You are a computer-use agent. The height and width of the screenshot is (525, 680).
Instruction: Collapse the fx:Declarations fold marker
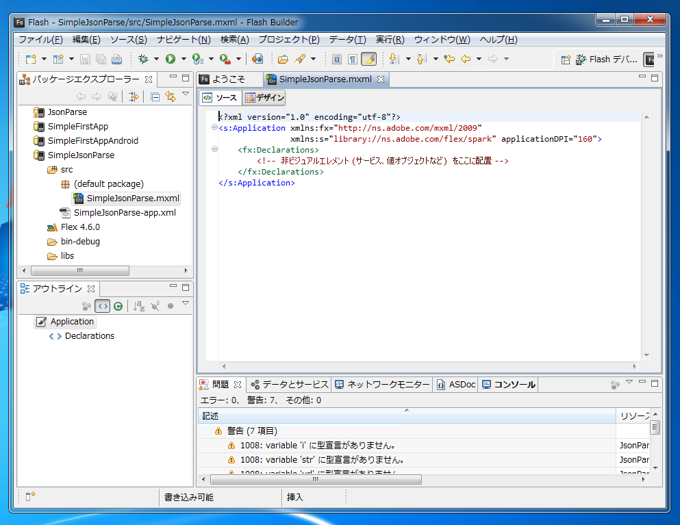(214, 149)
